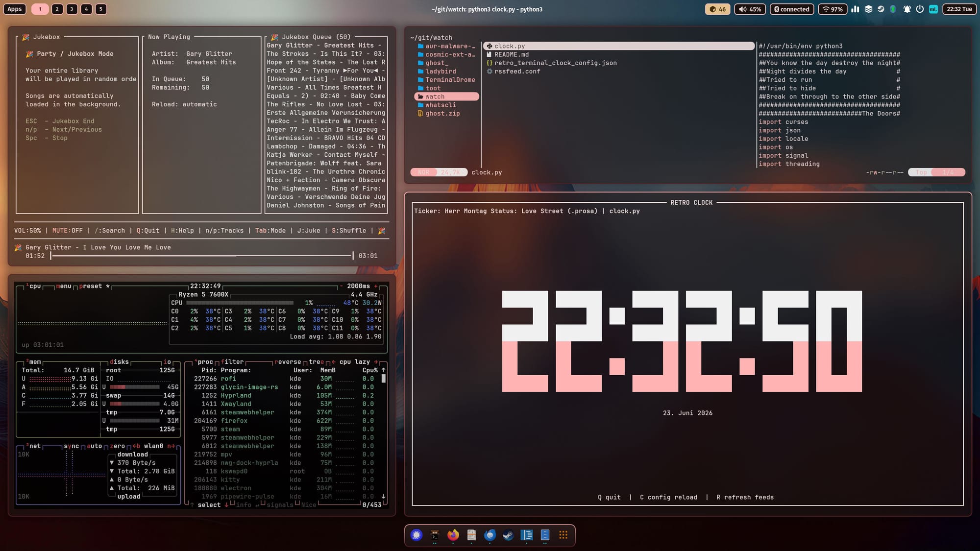
Task: Change btop sort column from cpu lazy
Action: (x=354, y=362)
